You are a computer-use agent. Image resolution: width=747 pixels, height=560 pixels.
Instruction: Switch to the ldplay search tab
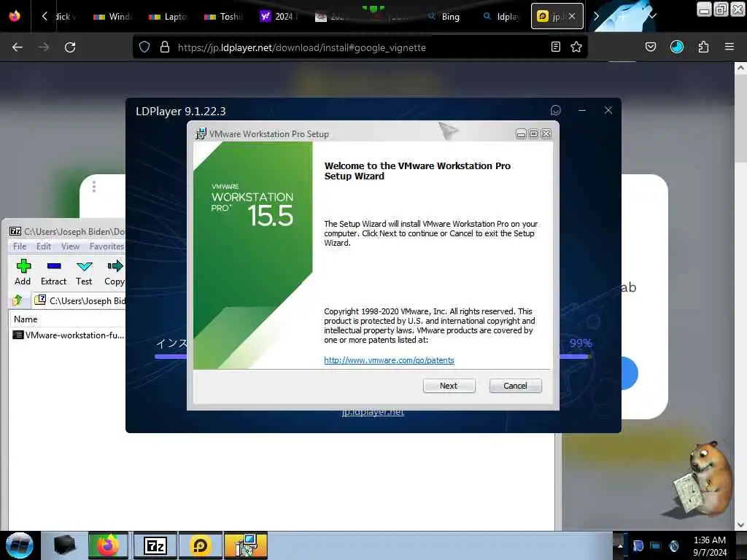[501, 16]
